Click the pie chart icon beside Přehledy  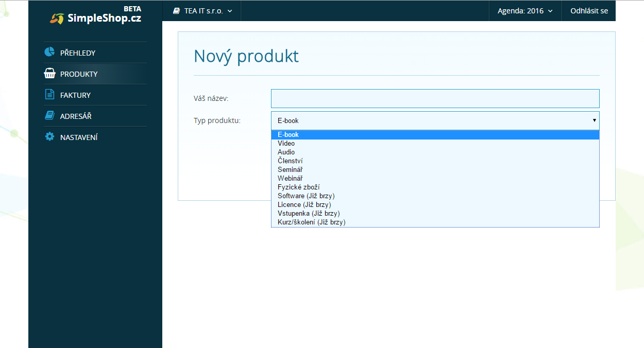click(x=49, y=52)
